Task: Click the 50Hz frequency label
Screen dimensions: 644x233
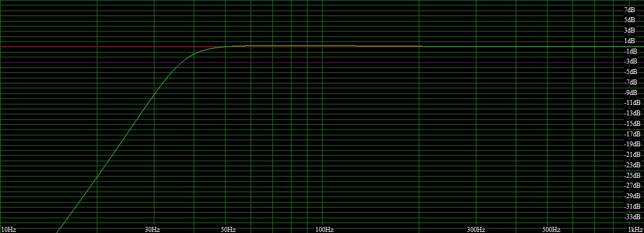Action: coord(228,229)
